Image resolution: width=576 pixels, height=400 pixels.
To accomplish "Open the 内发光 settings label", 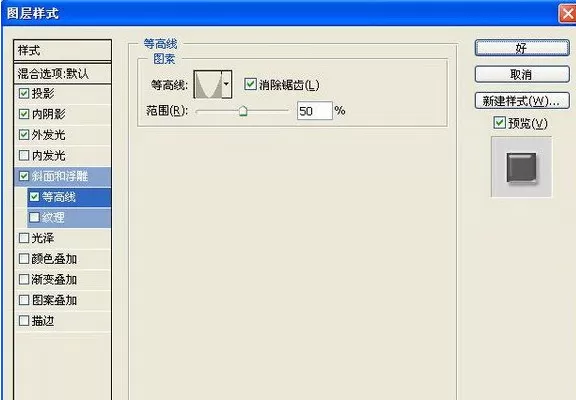I will pos(48,155).
